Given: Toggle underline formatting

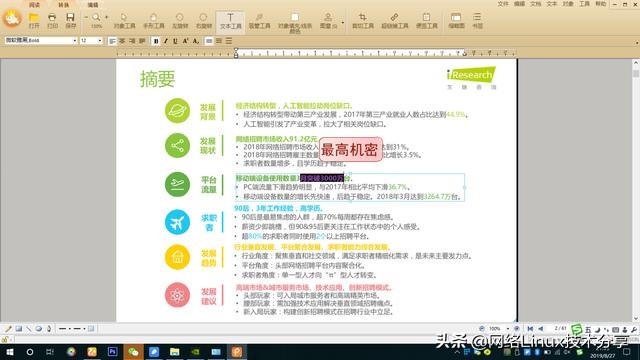Looking at the screenshot, I should coord(176,41).
